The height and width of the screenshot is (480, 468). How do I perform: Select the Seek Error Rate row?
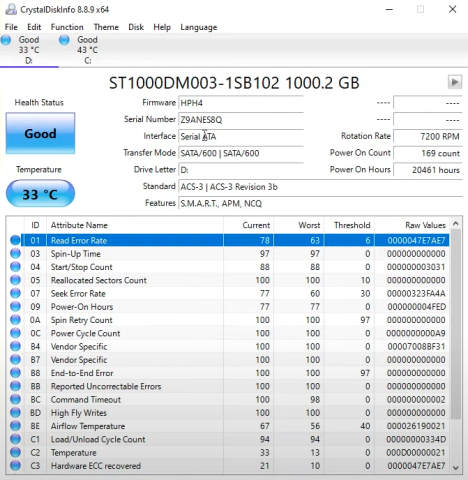[x=229, y=293]
